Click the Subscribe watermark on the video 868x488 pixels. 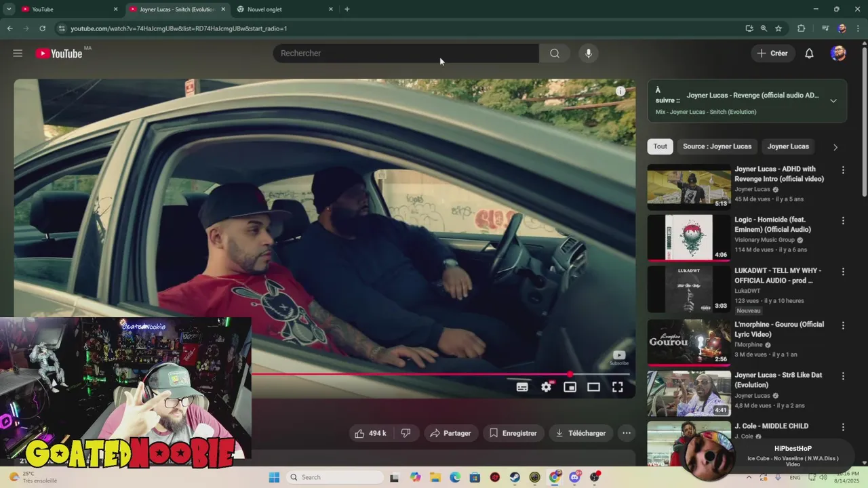pos(619,358)
